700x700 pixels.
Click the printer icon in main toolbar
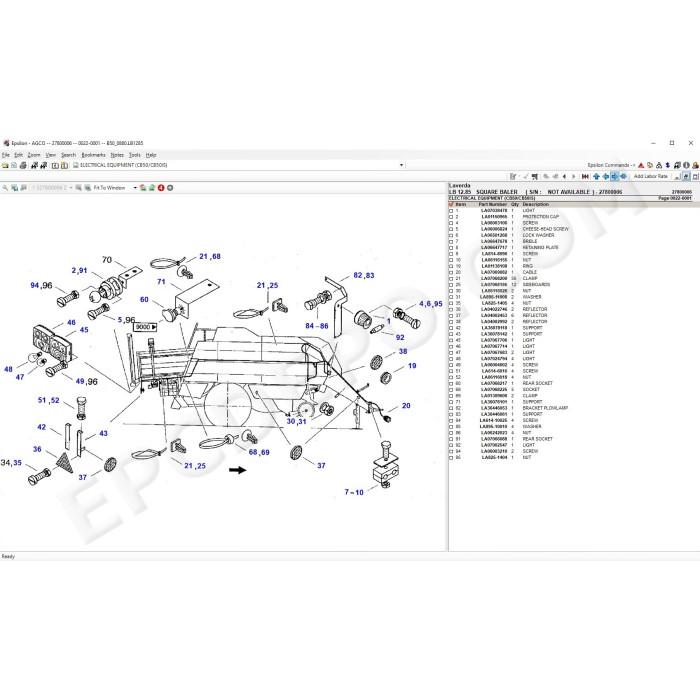(x=23, y=165)
